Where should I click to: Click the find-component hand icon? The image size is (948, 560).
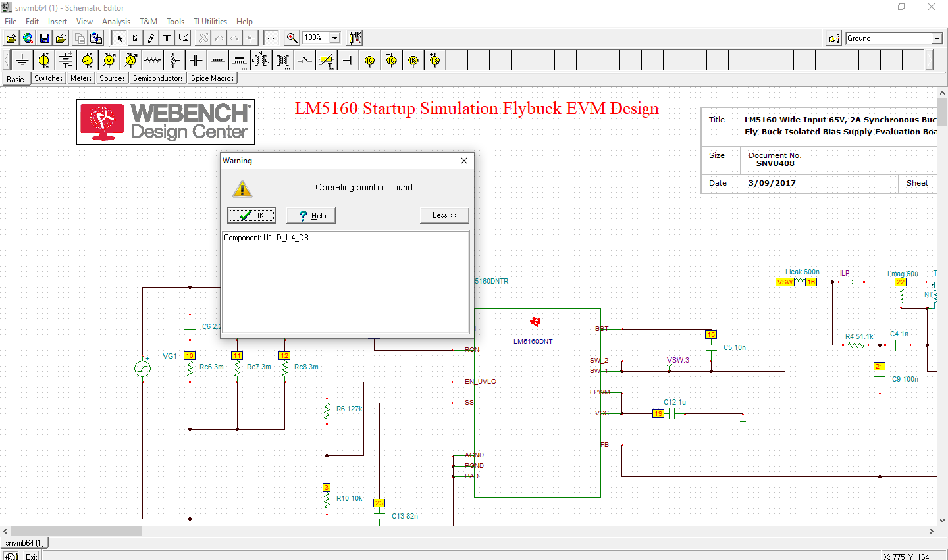coord(834,38)
